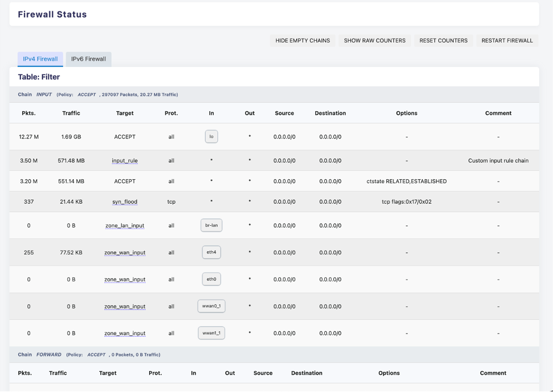554x392 pixels.
Task: Show raw counters
Action: 374,40
